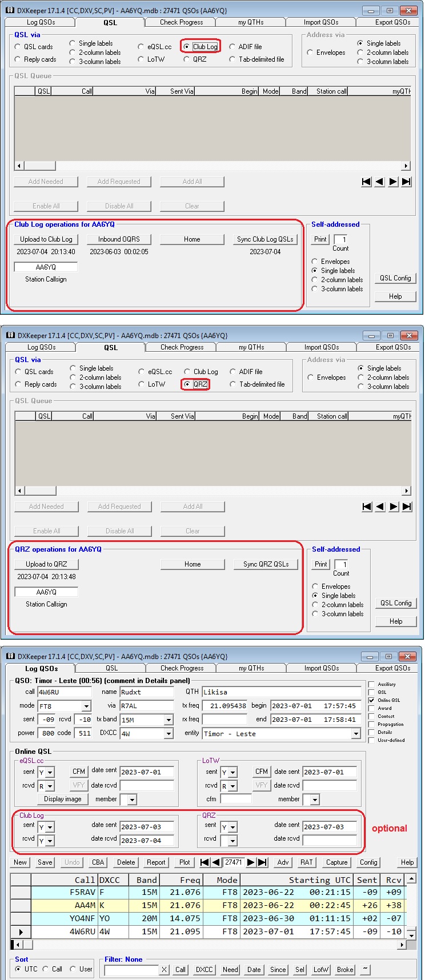Enable the Auxiliary panel checkbox
This screenshot has height=980, width=425.
coord(372,684)
